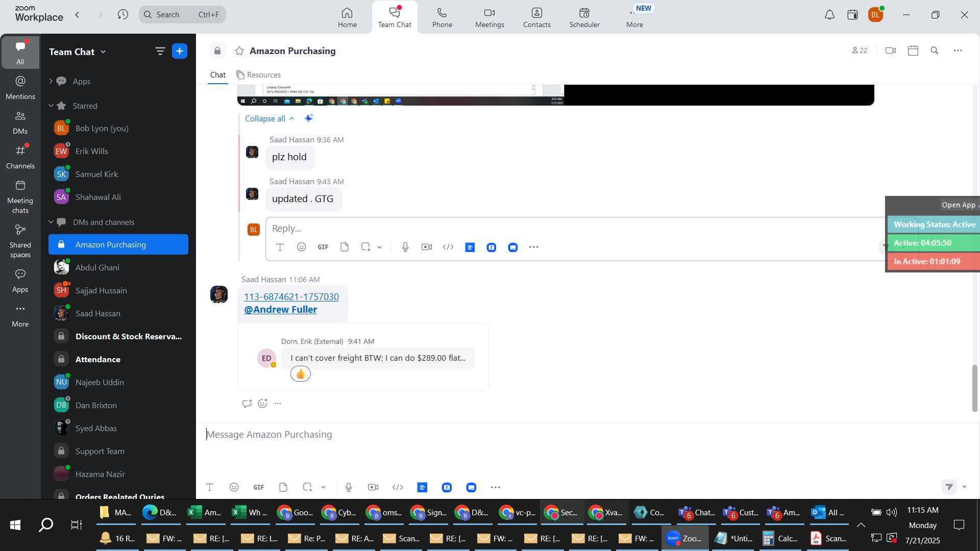
Task: Open more composer options ellipsis at bottom
Action: coord(496,487)
